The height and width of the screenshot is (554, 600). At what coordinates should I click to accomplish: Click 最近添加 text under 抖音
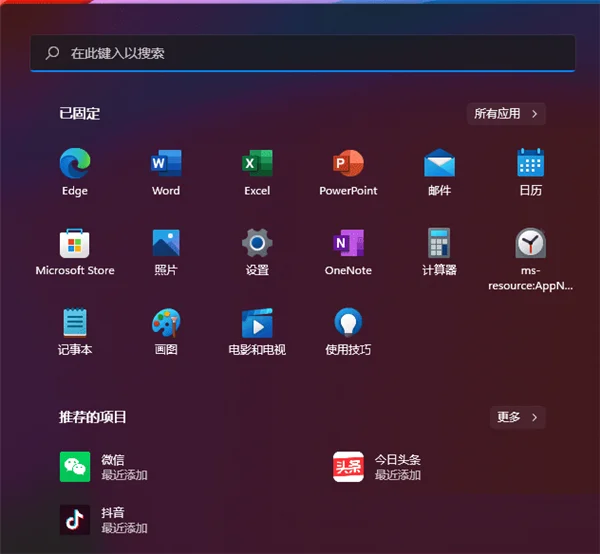(x=124, y=528)
